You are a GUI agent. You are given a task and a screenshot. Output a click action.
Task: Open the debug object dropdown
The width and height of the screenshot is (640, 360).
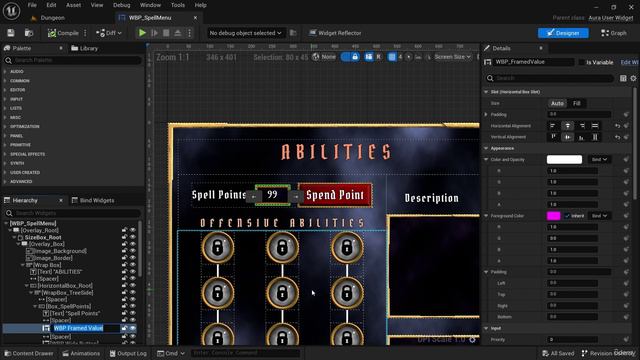[245, 33]
